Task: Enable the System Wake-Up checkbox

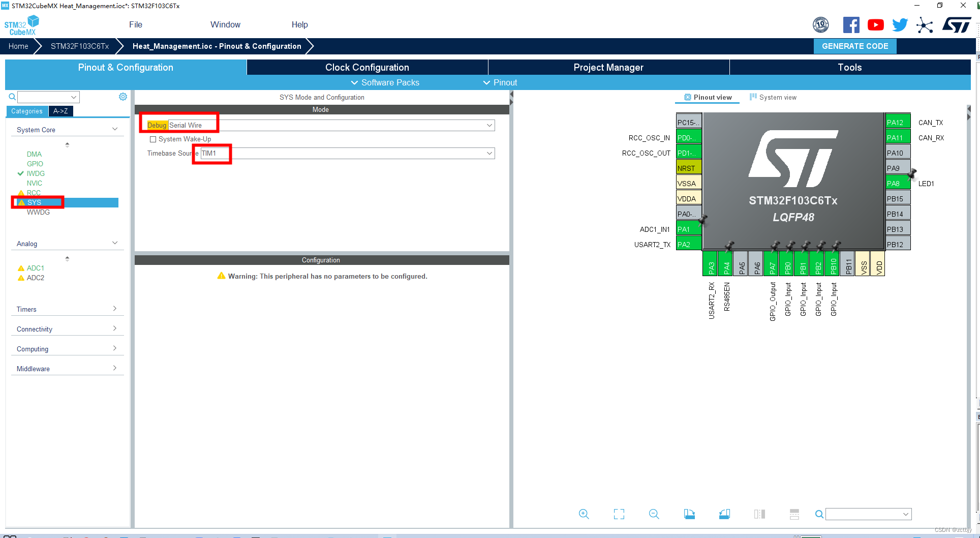Action: [153, 139]
